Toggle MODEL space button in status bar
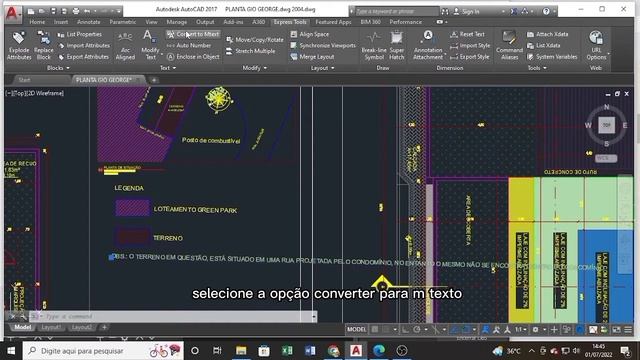The image size is (640, 360). (356, 329)
